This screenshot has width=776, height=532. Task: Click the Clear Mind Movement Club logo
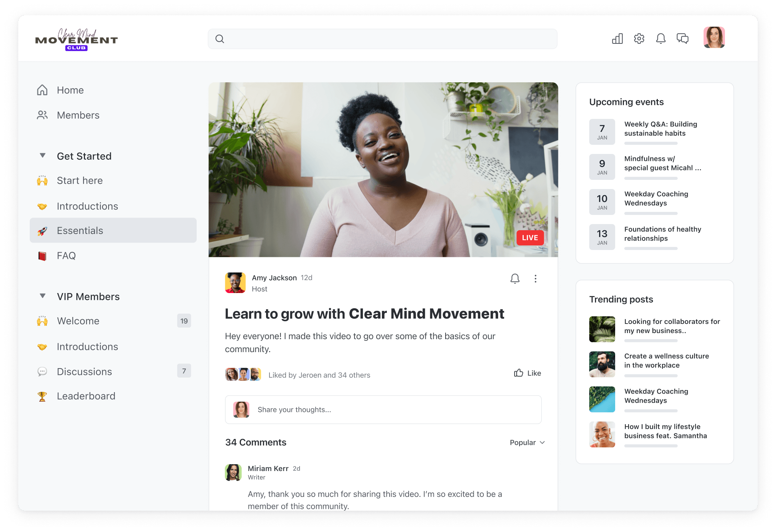click(76, 40)
